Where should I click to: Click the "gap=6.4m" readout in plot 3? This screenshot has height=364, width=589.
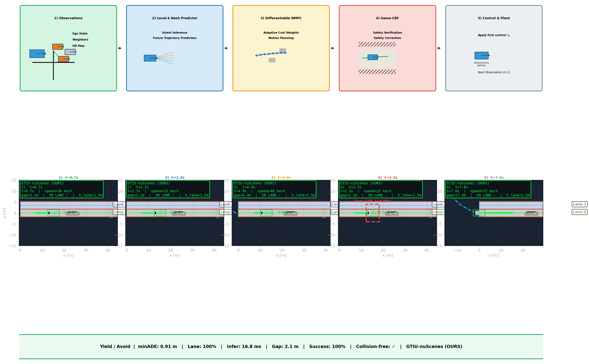242,195
